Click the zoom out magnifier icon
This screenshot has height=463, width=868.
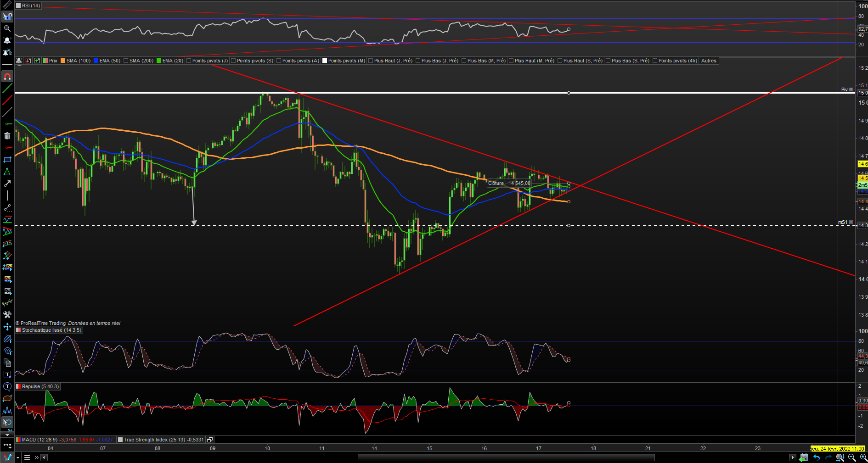pos(852,457)
